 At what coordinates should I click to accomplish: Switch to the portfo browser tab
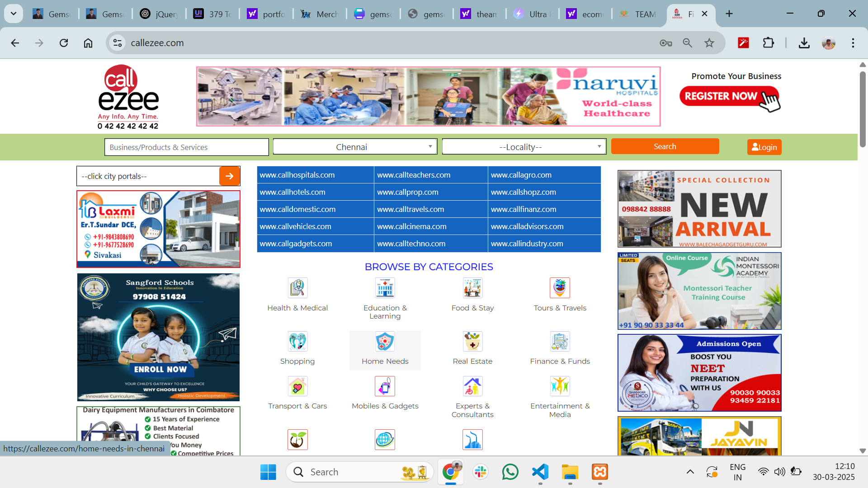coord(267,14)
